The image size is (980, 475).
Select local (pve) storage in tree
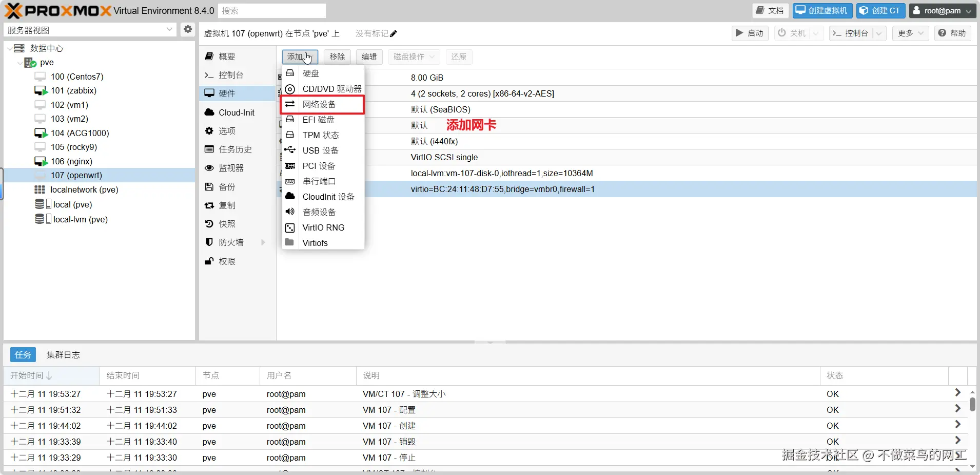[72, 204]
